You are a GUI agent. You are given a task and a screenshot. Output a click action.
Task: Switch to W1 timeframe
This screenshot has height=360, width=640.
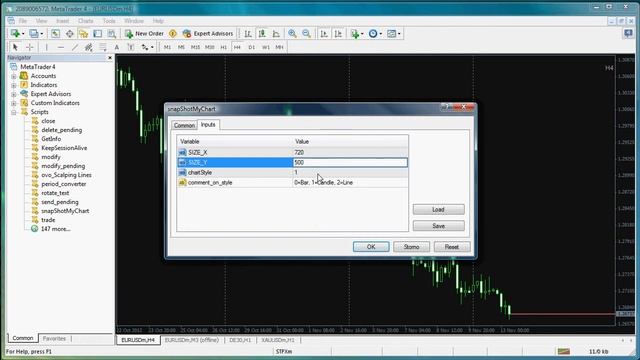266,47
